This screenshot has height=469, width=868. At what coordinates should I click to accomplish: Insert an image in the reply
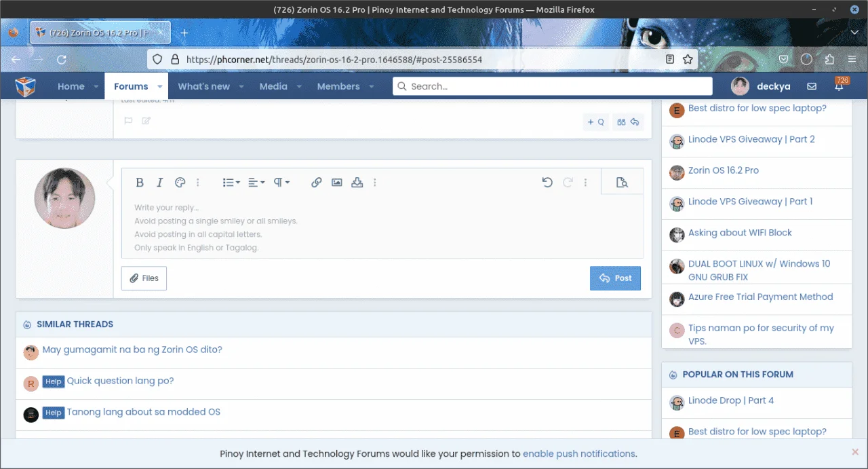pos(337,183)
